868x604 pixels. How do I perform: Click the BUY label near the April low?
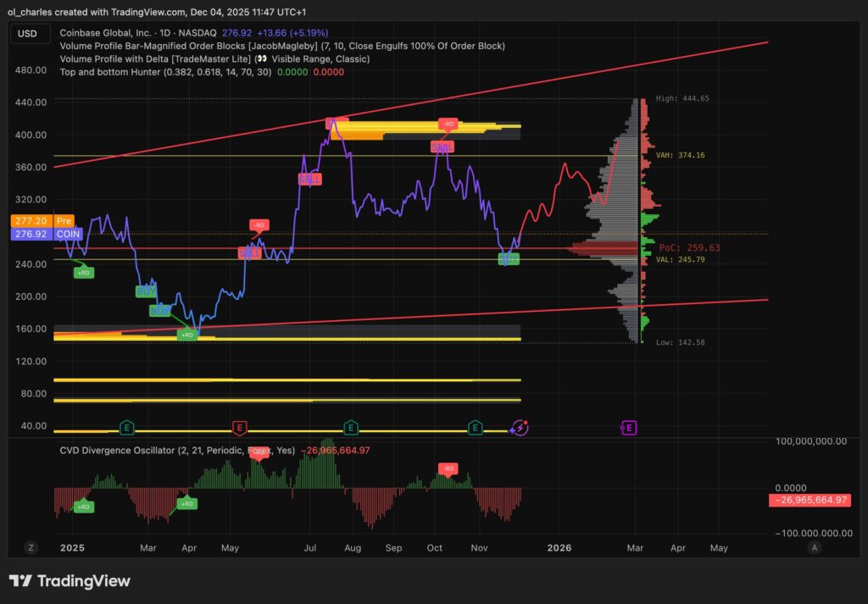point(159,311)
